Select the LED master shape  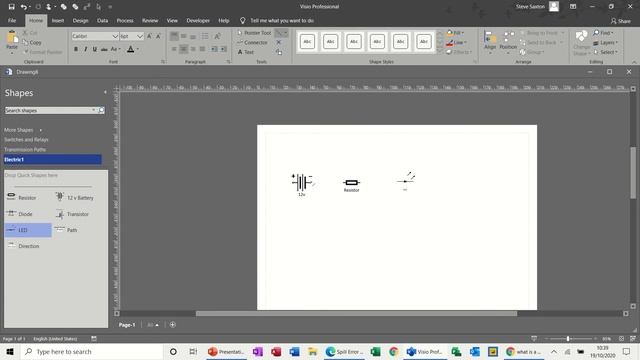coord(28,230)
